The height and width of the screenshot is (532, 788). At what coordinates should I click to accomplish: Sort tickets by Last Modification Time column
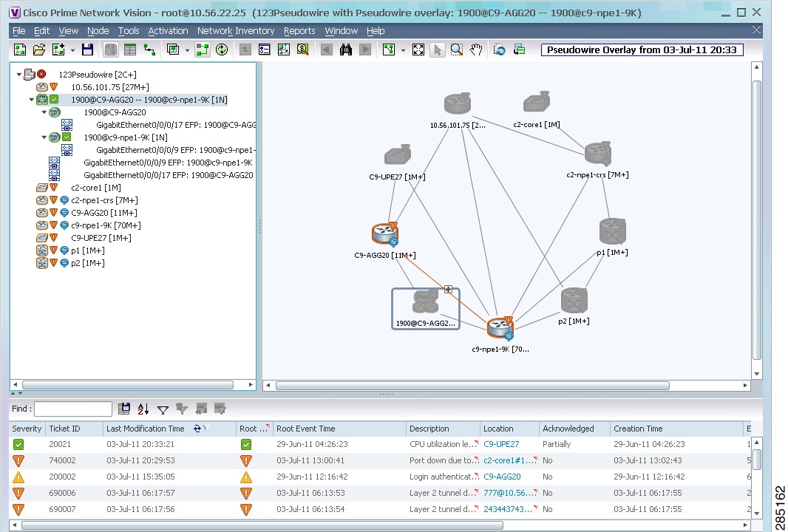[x=145, y=429]
